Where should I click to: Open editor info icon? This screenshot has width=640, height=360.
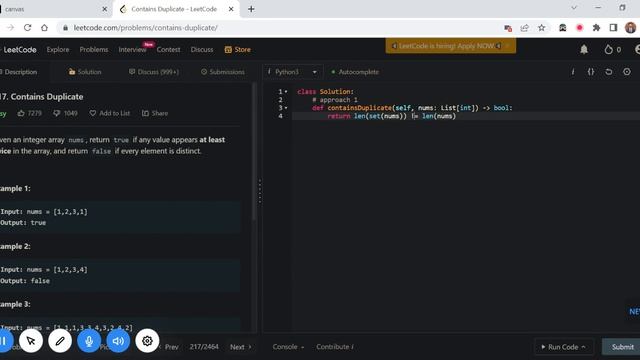pyautogui.click(x=573, y=72)
